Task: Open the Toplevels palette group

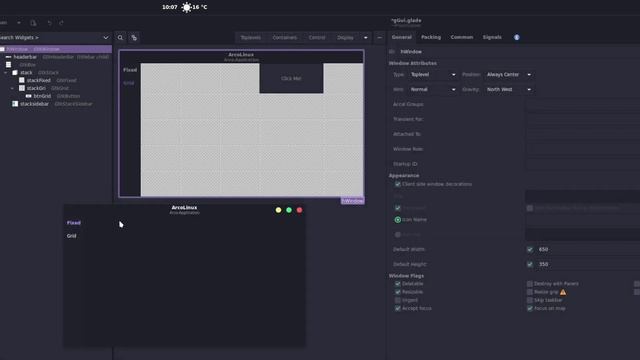Action: (250, 38)
